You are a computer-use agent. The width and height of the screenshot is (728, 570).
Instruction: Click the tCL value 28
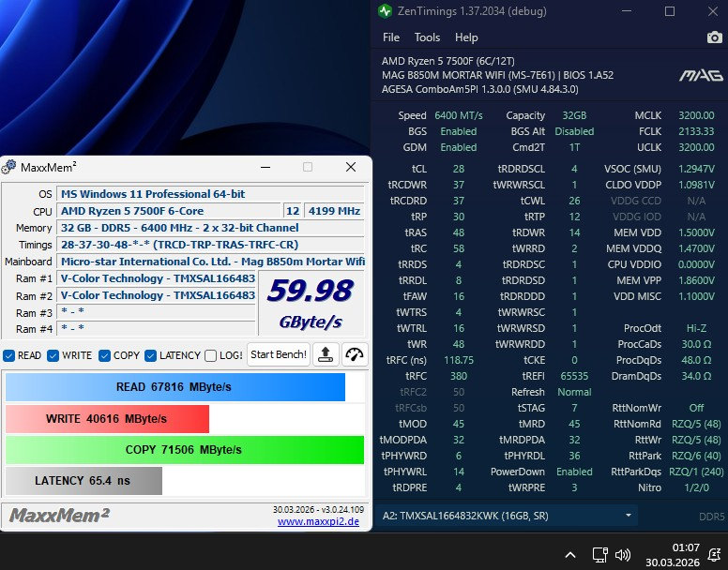458,169
